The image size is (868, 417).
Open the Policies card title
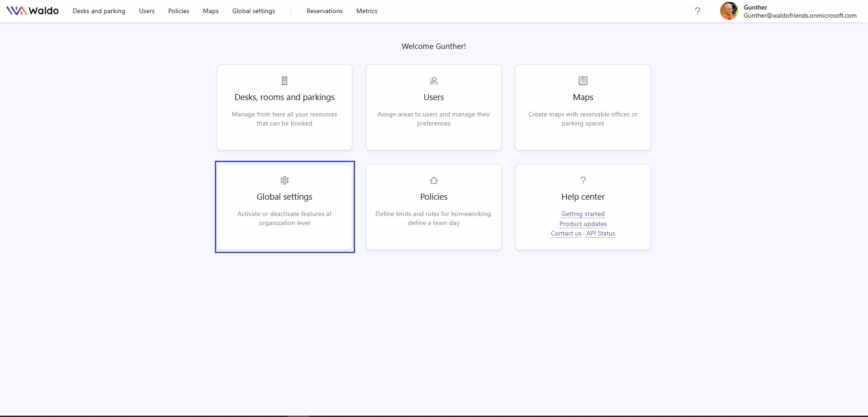[x=434, y=197]
